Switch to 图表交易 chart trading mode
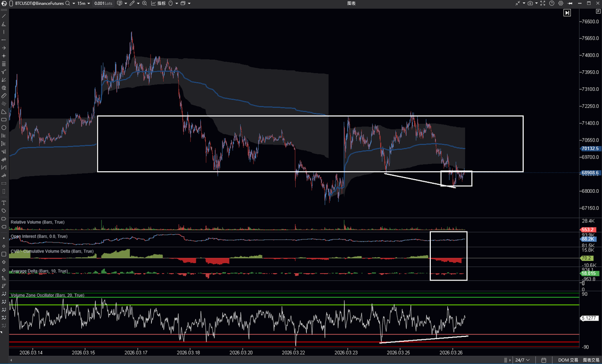The width and height of the screenshot is (602, 364). click(591, 360)
